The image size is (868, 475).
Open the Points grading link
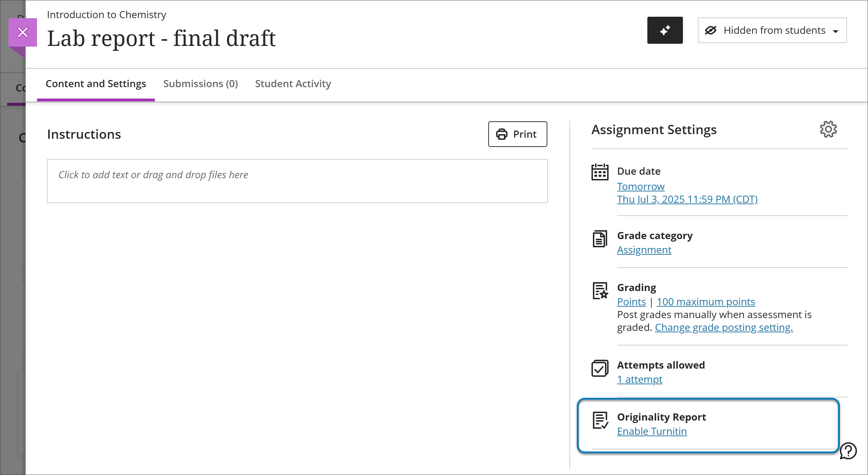[x=631, y=301]
